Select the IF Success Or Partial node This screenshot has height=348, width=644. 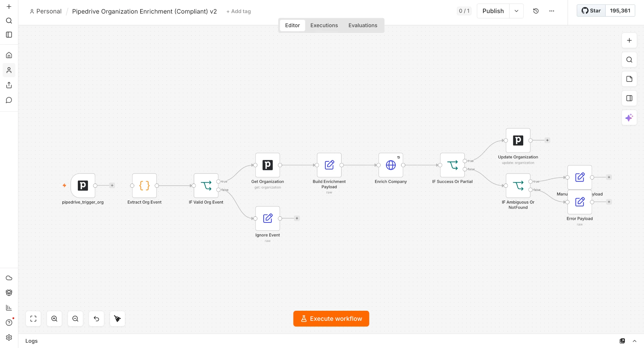(452, 165)
